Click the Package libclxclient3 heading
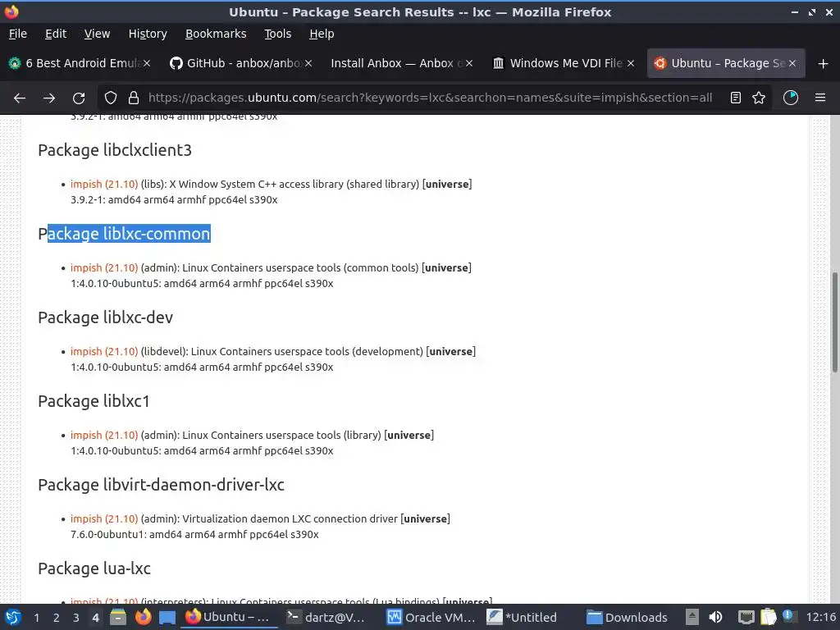 115,151
